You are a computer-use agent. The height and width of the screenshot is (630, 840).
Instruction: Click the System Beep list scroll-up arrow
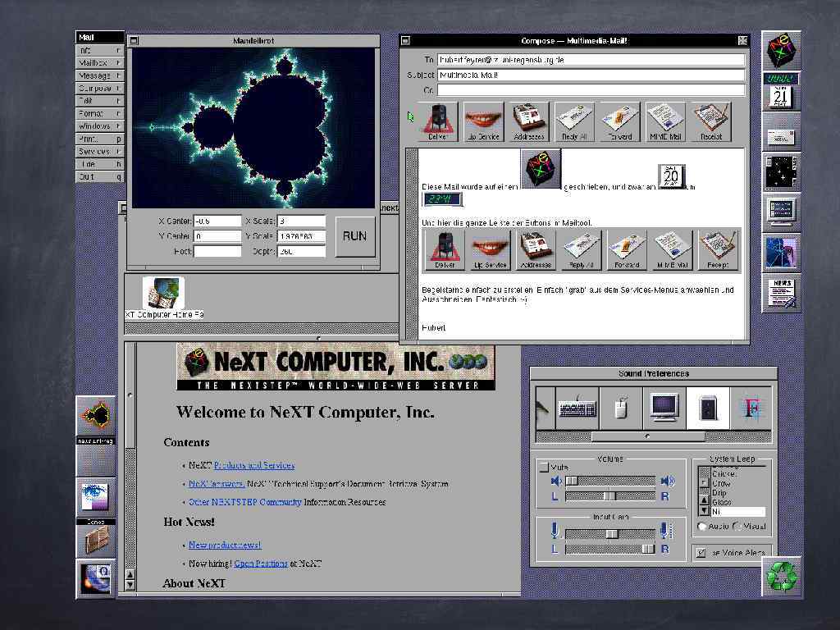(705, 500)
